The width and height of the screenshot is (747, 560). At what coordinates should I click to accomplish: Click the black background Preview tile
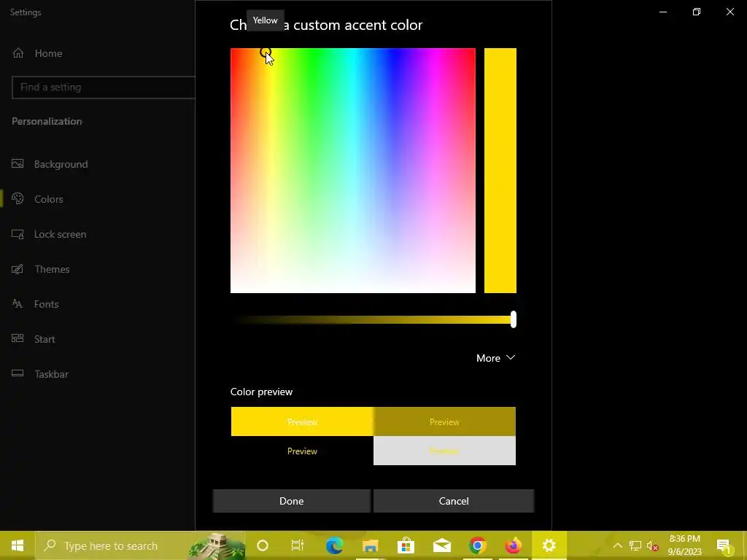point(302,451)
